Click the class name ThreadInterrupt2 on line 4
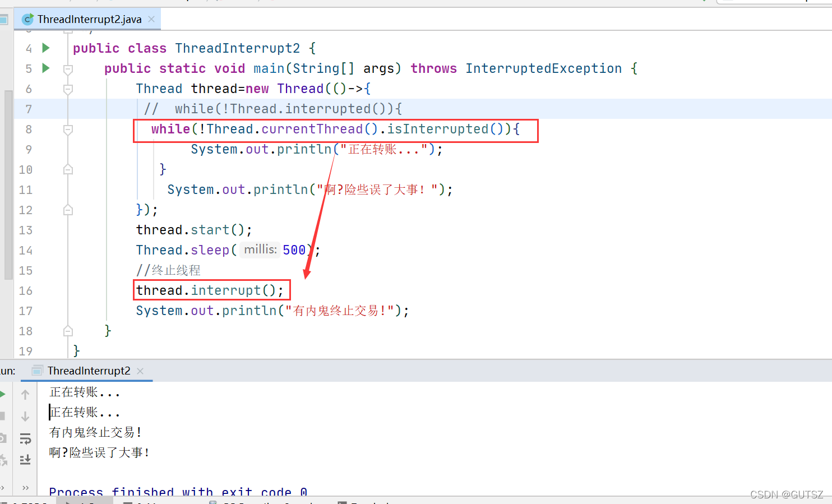Image resolution: width=832 pixels, height=504 pixels. tap(237, 48)
